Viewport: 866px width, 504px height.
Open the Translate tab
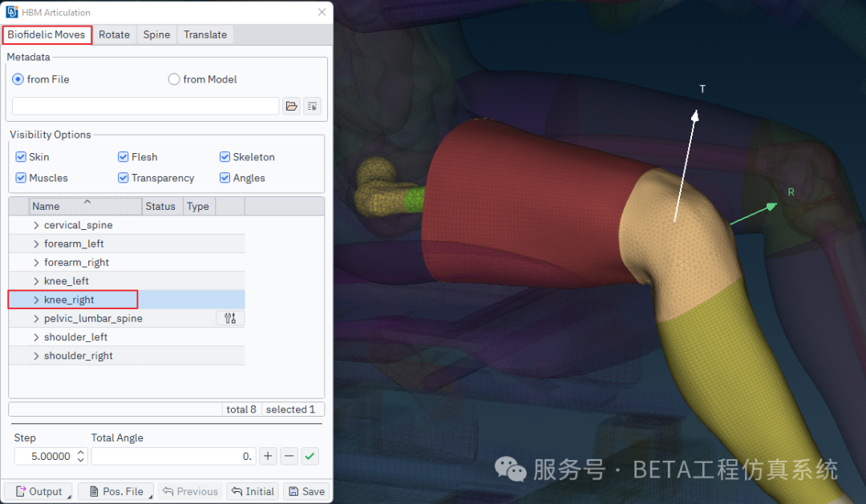[x=205, y=34]
